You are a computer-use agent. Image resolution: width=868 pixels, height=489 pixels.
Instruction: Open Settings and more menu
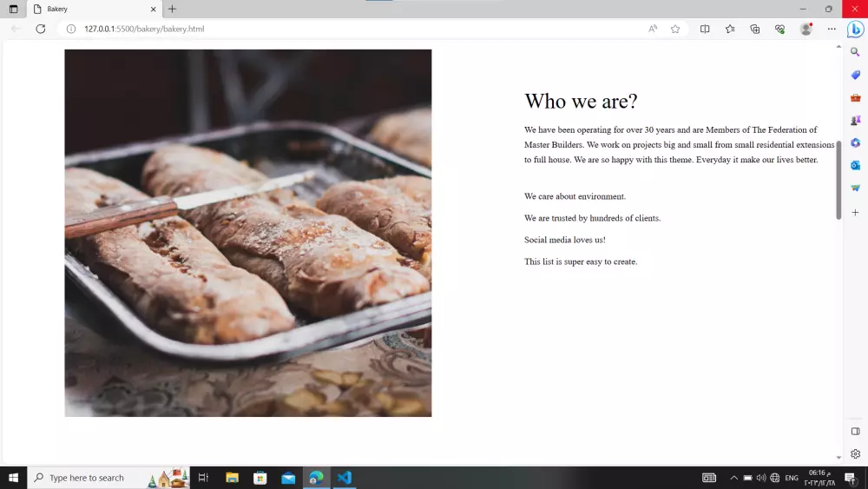click(x=832, y=29)
